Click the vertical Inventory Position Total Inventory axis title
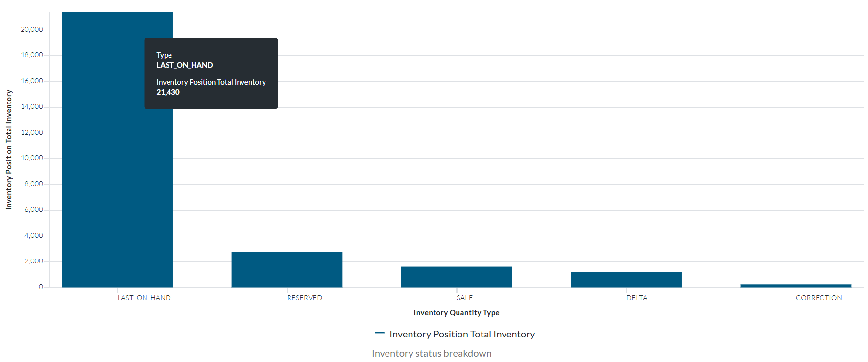 [x=9, y=150]
